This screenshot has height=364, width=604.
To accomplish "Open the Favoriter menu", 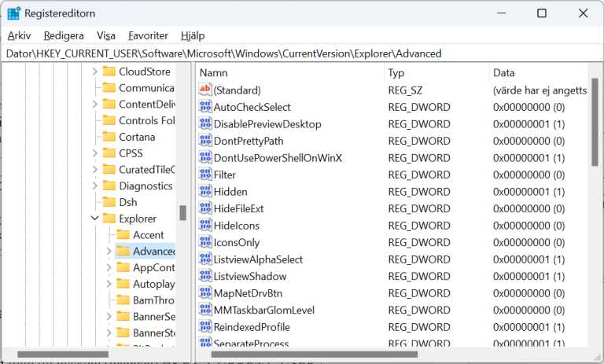I will (148, 35).
